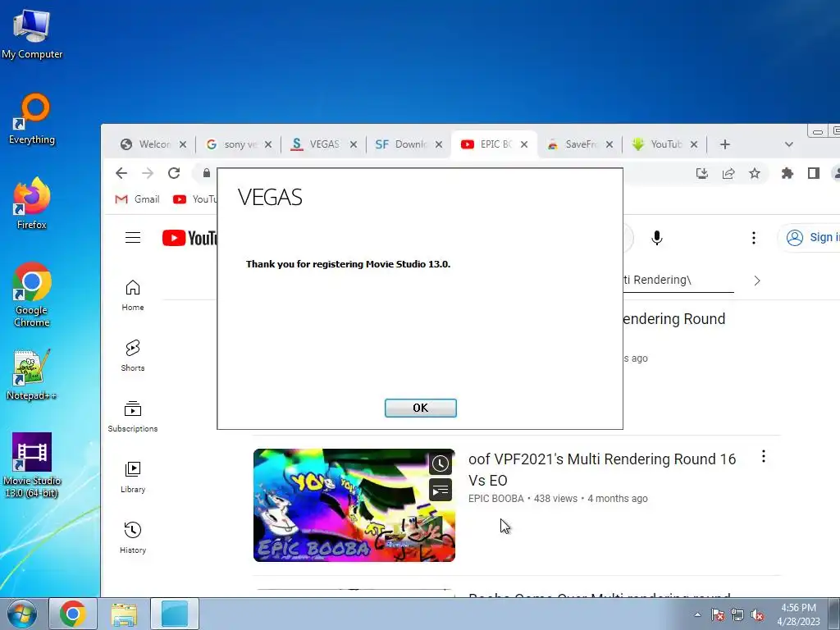Open Notepad++ desktop shortcut
840x630 pixels.
[32, 375]
